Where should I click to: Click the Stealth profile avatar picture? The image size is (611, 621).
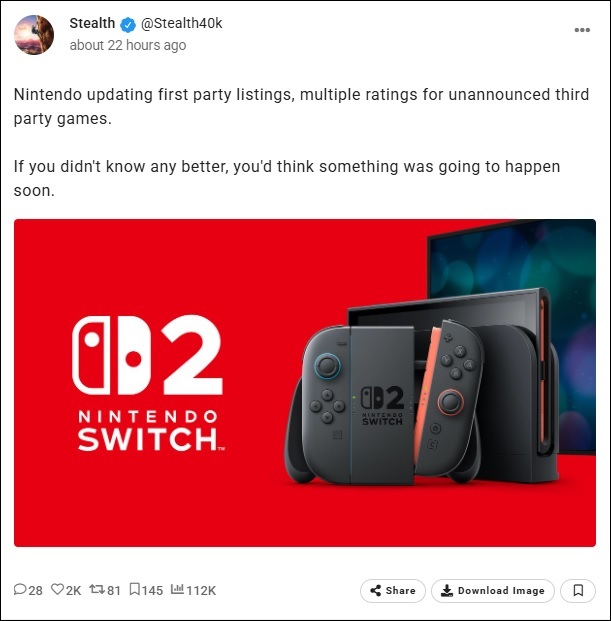click(x=34, y=35)
